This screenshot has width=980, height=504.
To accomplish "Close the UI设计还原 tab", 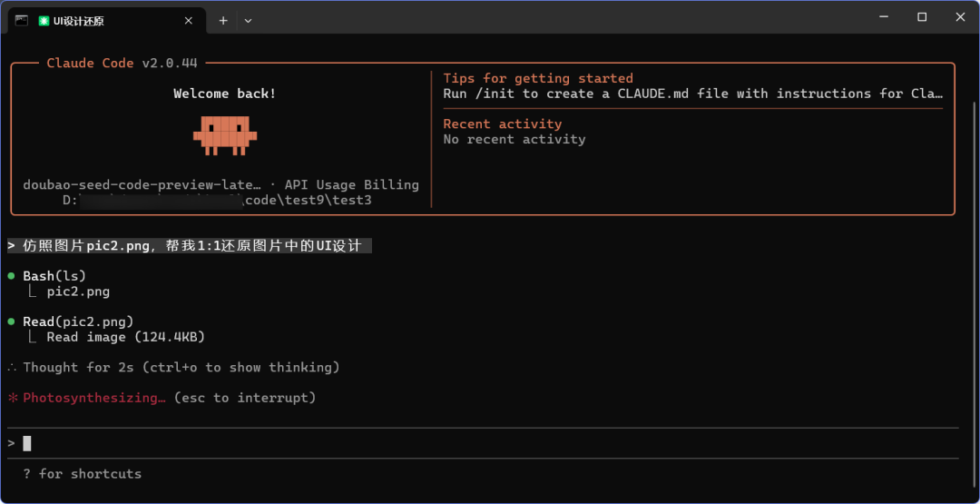I will click(189, 21).
